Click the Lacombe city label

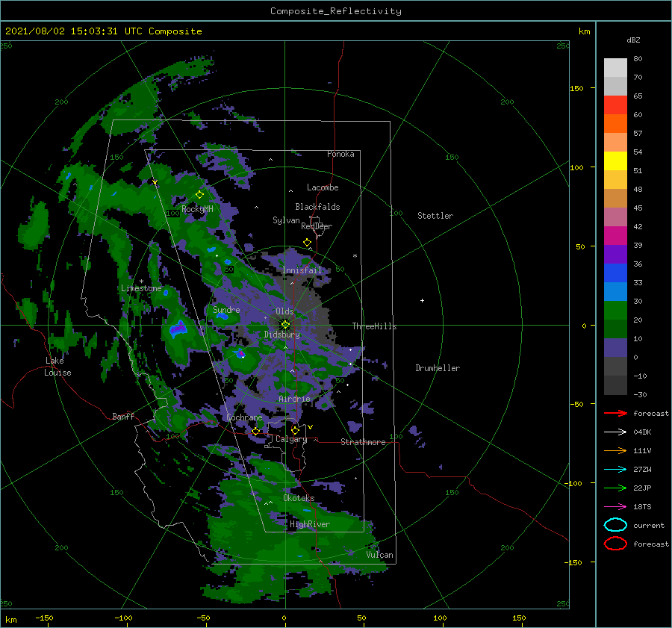point(323,187)
